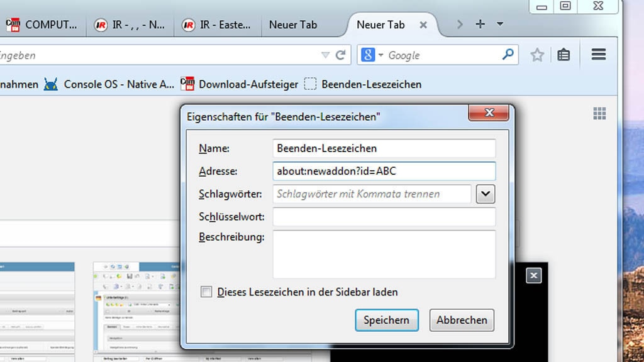644x362 pixels.
Task: Click the grid tile icon below the toolbar
Action: pos(599,113)
